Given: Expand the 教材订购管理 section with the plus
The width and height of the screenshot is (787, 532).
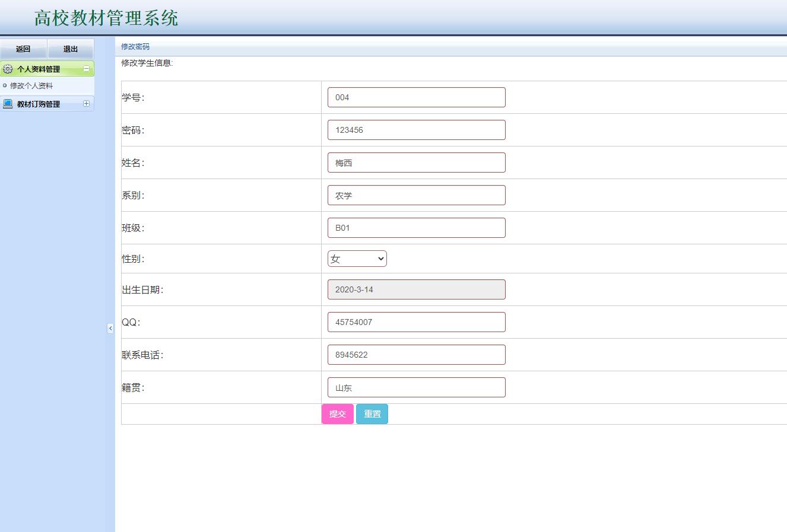Looking at the screenshot, I should [87, 103].
